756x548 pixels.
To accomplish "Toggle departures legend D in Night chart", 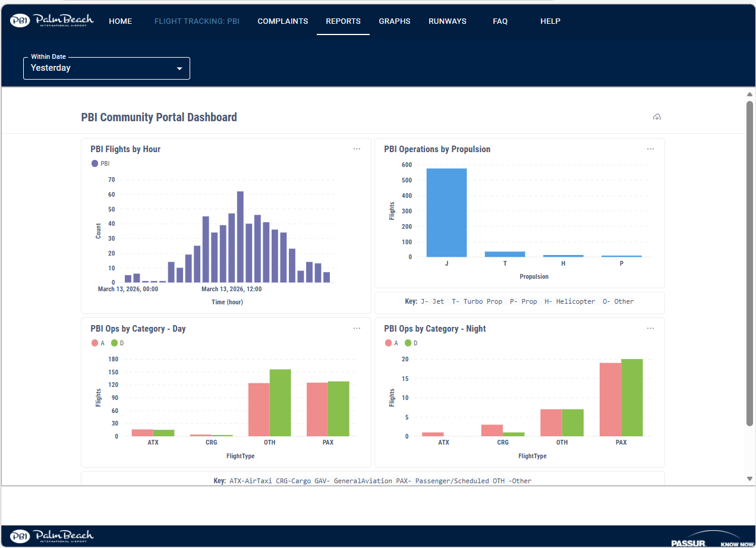I will pyautogui.click(x=411, y=343).
